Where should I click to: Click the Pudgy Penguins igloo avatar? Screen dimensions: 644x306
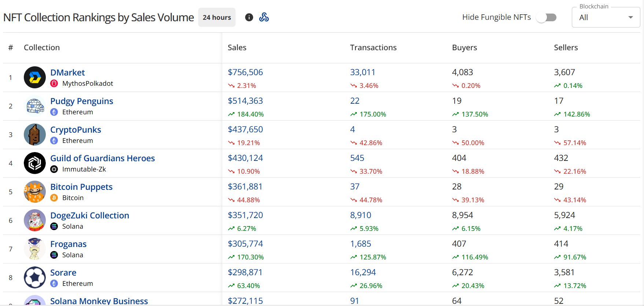point(35,106)
